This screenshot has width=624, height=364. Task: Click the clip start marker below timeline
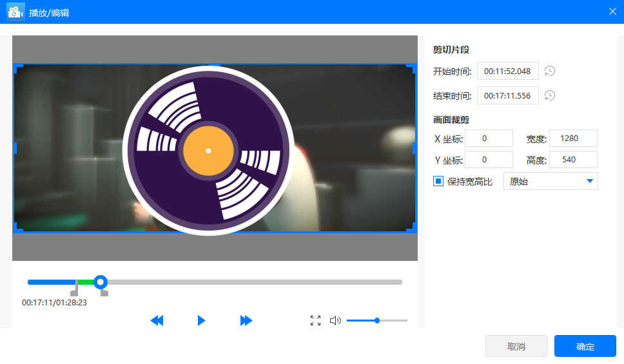[74, 292]
